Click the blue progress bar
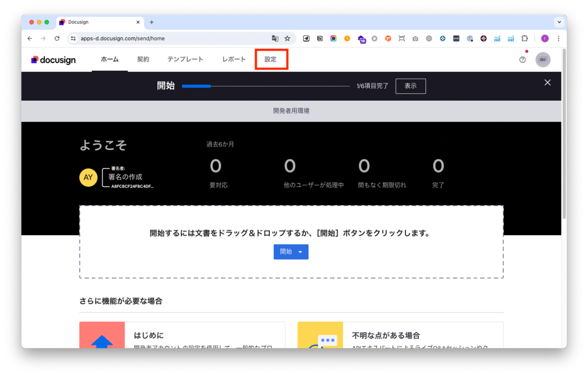The image size is (588, 376). point(196,86)
